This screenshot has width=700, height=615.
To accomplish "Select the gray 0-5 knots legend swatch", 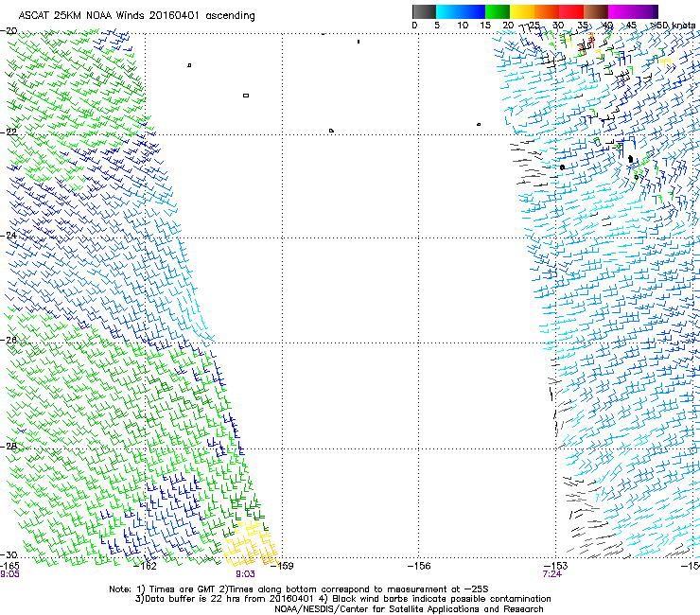I will tap(424, 11).
